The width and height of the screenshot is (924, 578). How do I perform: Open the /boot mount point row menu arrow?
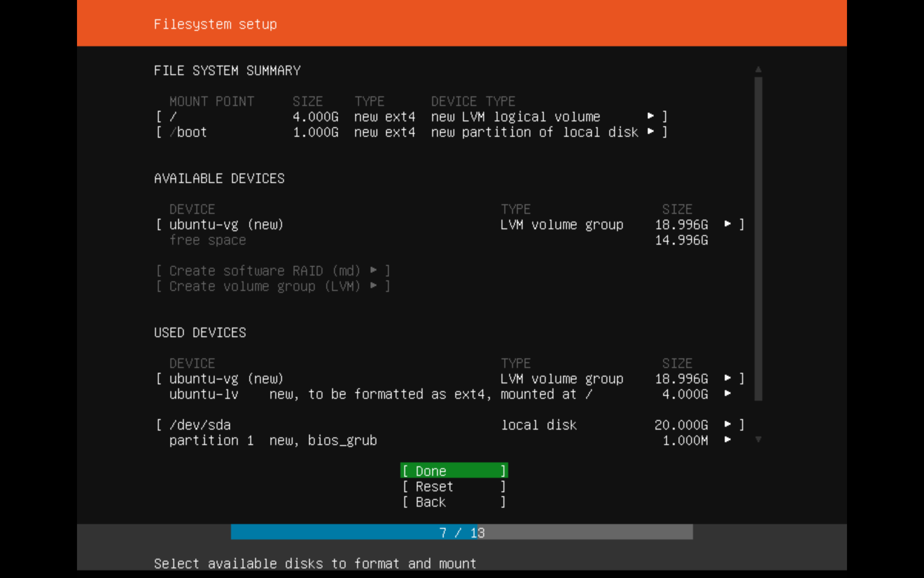[651, 132]
